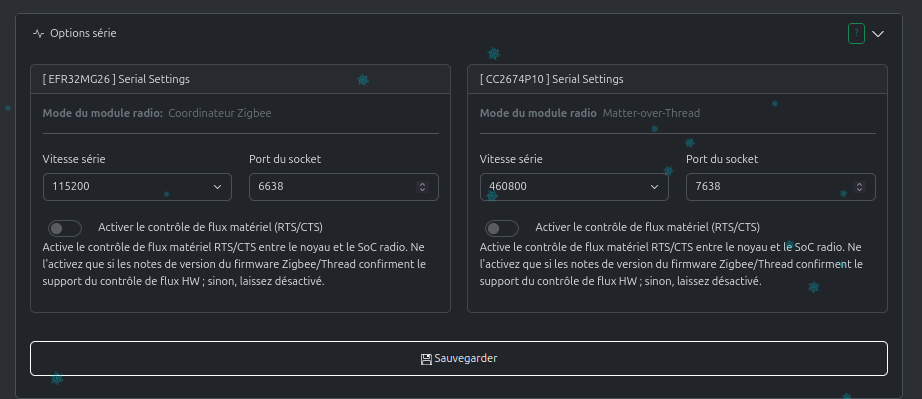The width and height of the screenshot is (922, 399).
Task: Enable RTS/CTS flow control for EFR32MG26
Action: point(65,228)
